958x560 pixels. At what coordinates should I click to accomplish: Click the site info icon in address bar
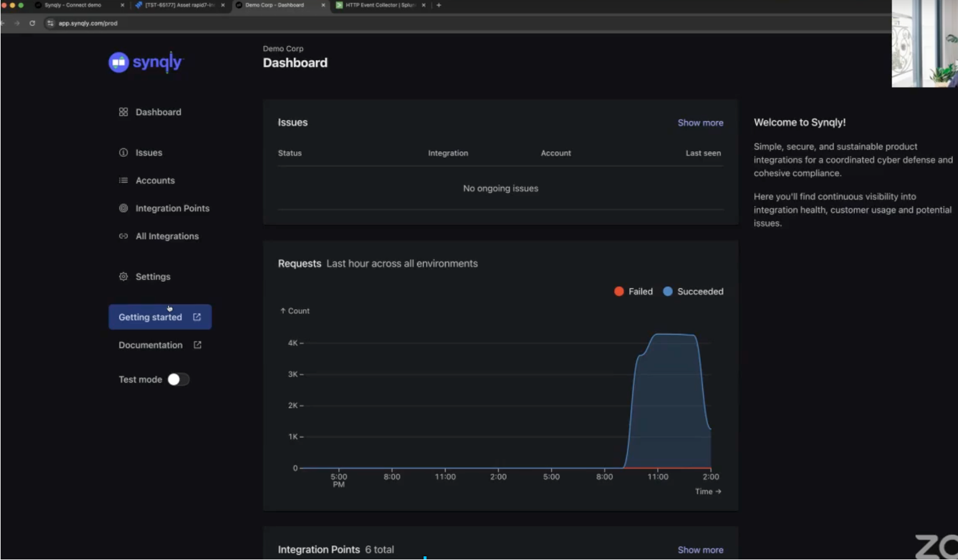[x=50, y=23]
